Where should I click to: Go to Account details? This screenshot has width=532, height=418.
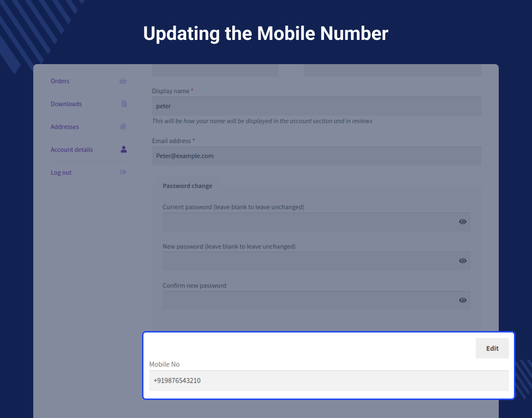pos(72,149)
